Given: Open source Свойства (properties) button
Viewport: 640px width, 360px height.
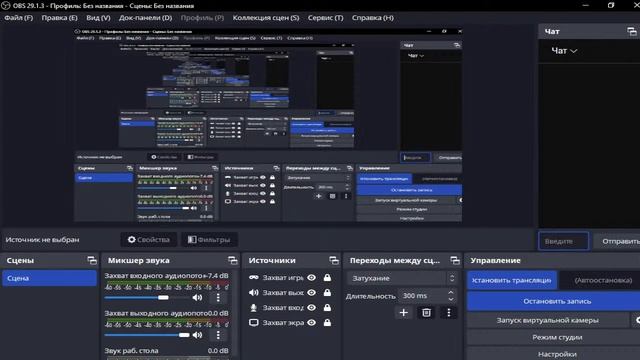Looking at the screenshot, I should pos(149,240).
